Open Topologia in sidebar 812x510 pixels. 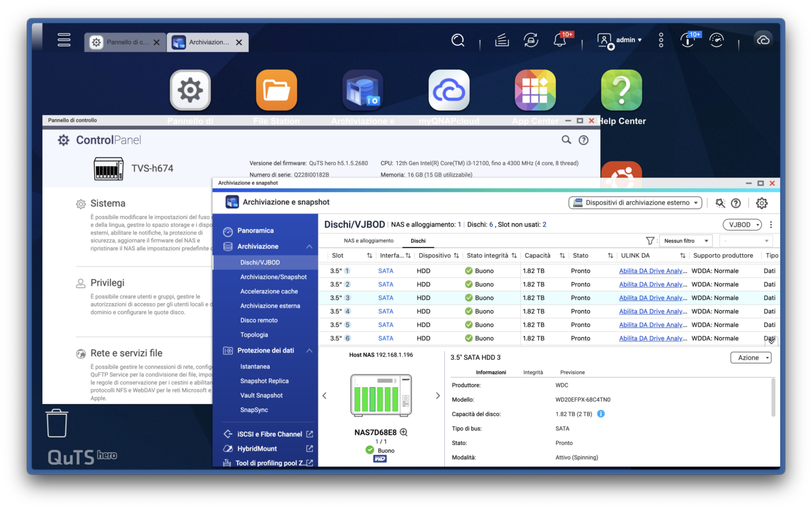coord(254,335)
